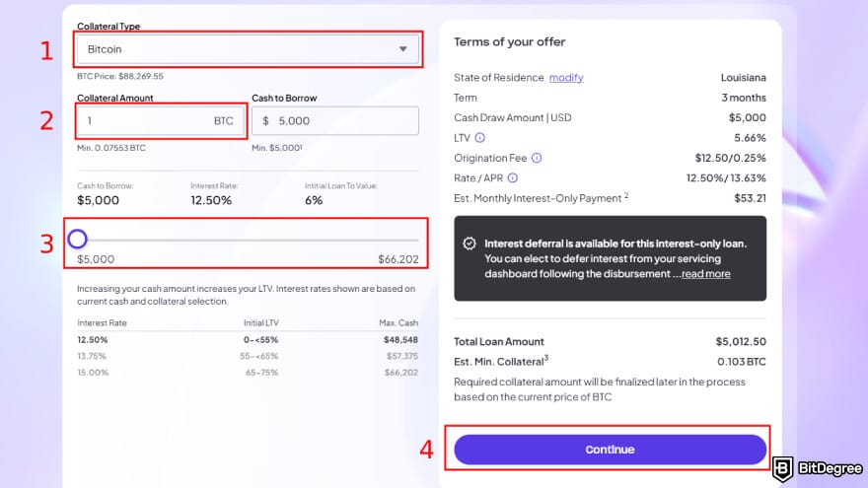Click the Origination Fee info icon
The height and width of the screenshot is (488, 868).
pos(537,158)
